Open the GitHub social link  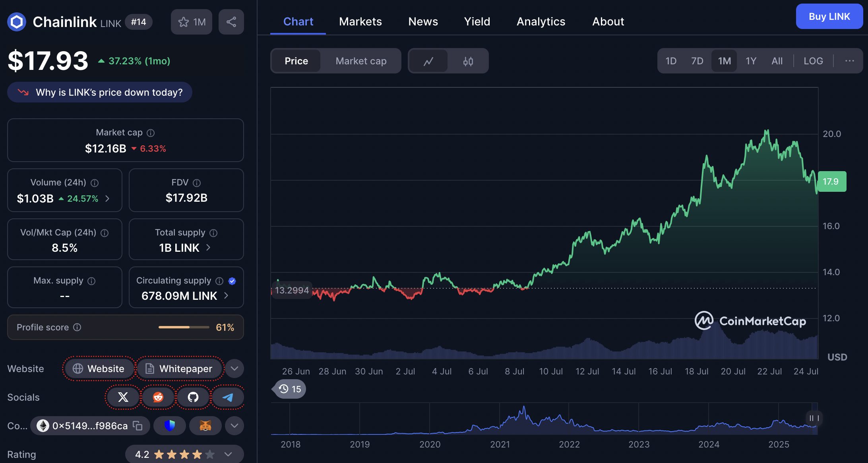click(x=193, y=397)
